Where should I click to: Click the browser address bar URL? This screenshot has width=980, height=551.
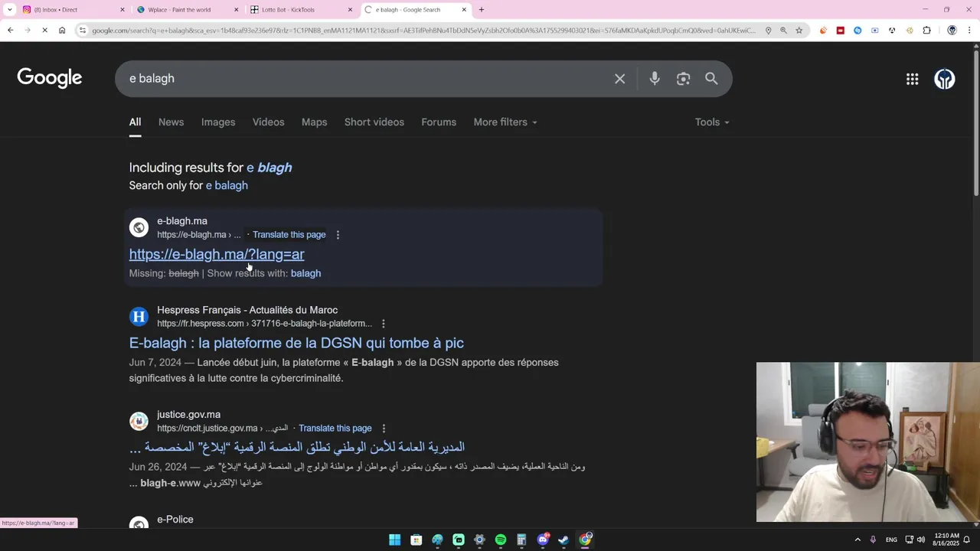[x=425, y=31]
